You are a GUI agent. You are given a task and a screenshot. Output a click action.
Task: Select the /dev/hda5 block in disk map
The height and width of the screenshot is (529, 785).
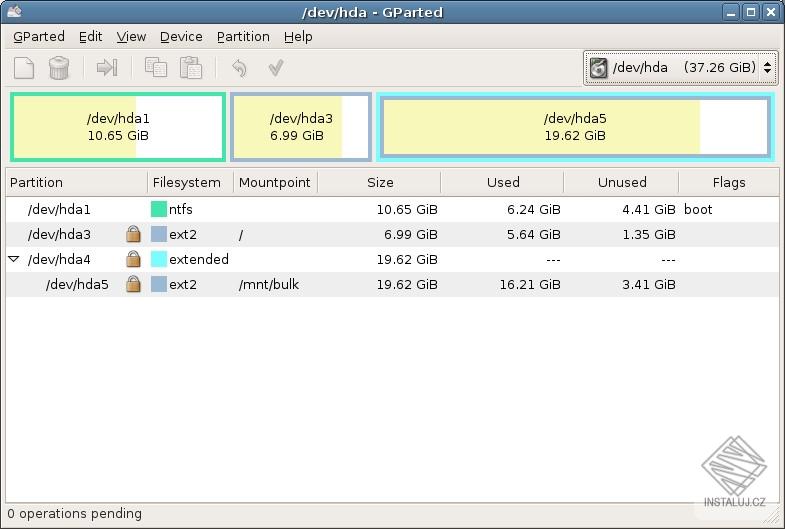575,127
